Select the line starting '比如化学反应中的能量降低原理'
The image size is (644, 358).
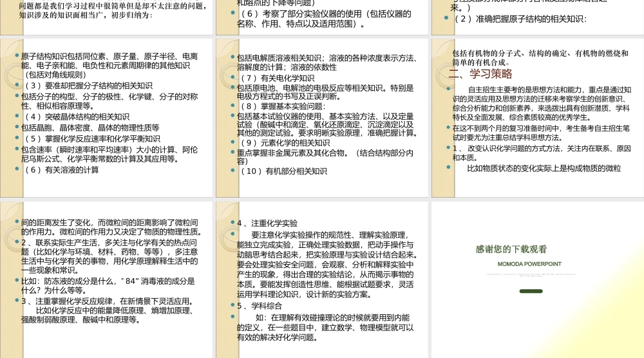tap(108, 315)
